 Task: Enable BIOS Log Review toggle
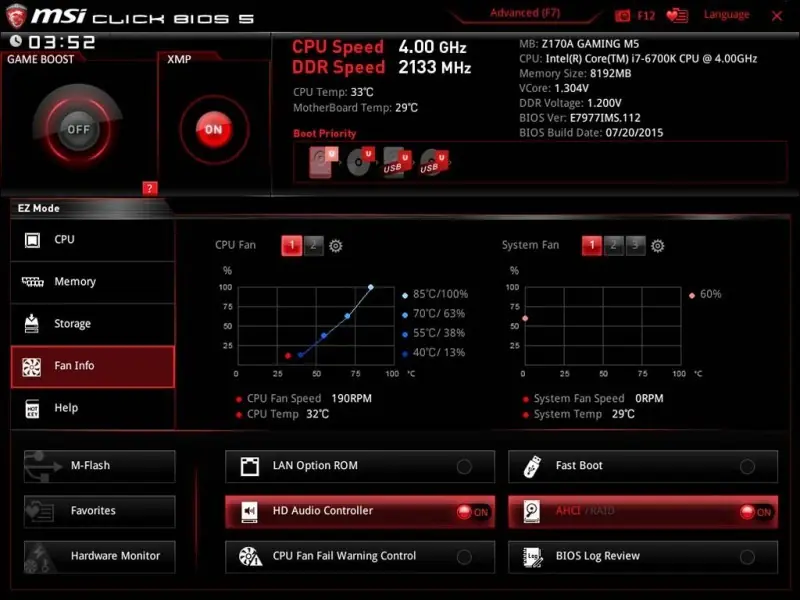747,557
